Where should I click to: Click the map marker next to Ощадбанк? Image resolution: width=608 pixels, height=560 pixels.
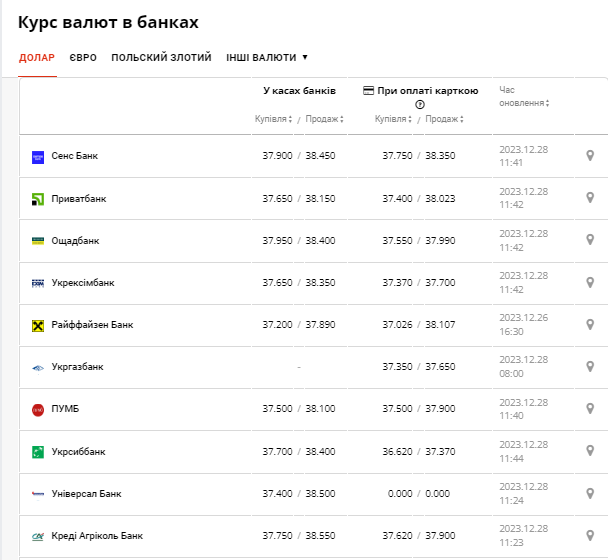(x=590, y=240)
